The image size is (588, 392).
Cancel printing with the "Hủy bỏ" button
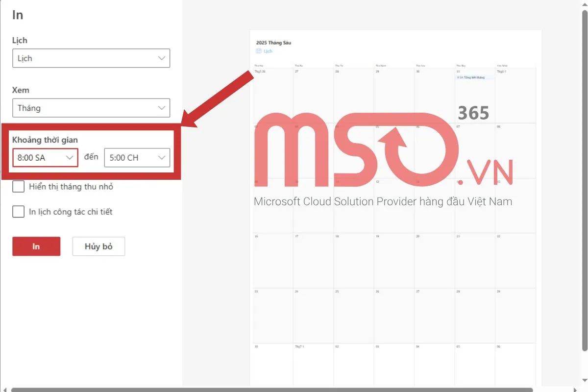pos(98,246)
